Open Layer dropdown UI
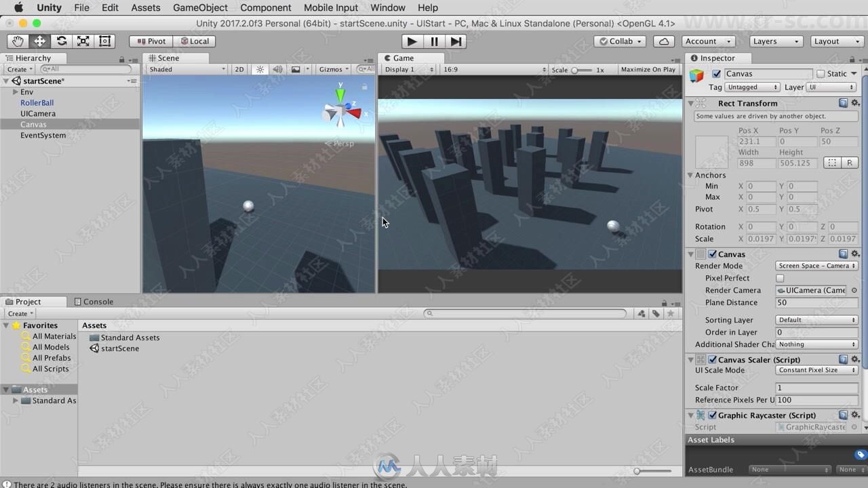Image resolution: width=868 pixels, height=488 pixels. [x=831, y=87]
